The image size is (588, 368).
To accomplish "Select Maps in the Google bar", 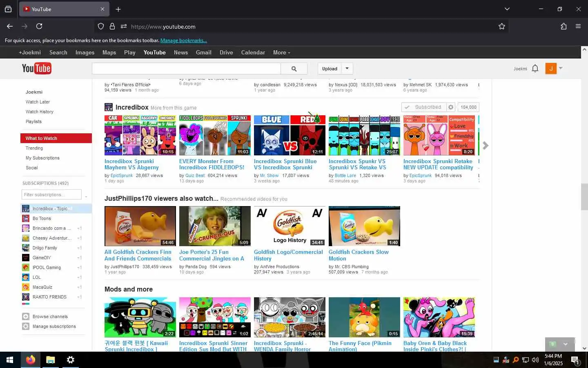I will (x=109, y=52).
